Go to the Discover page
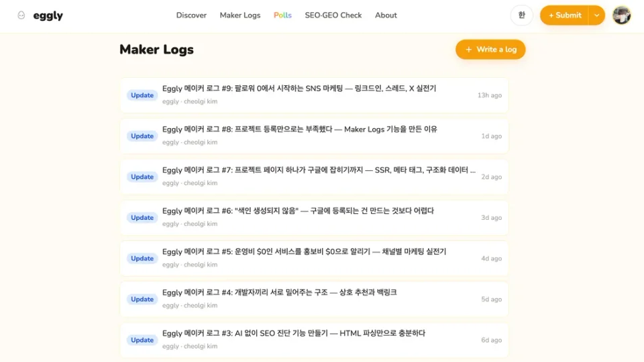 191,15
